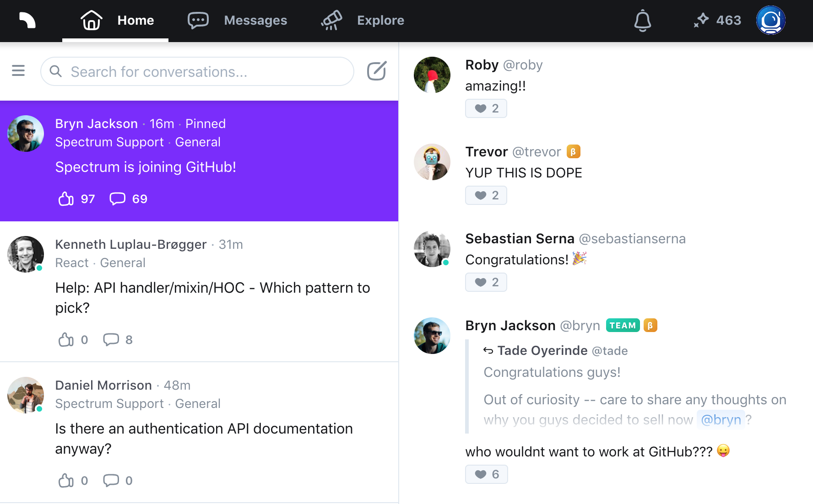Open the notifications bell

coord(642,21)
